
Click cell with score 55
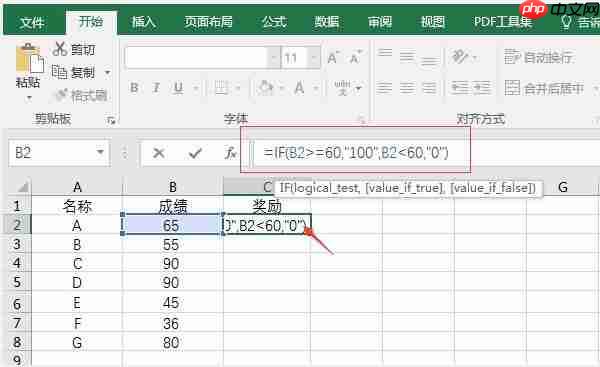coord(173,245)
